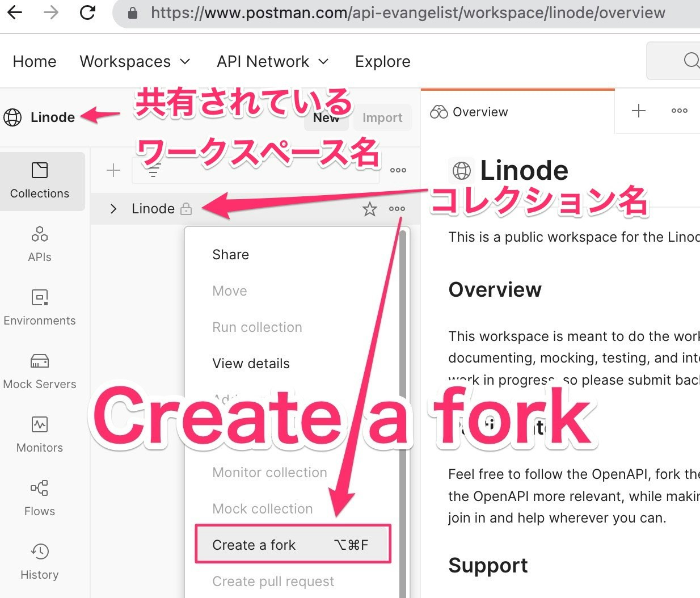Image resolution: width=700 pixels, height=598 pixels.
Task: Open the Monitors panel
Action: click(39, 433)
